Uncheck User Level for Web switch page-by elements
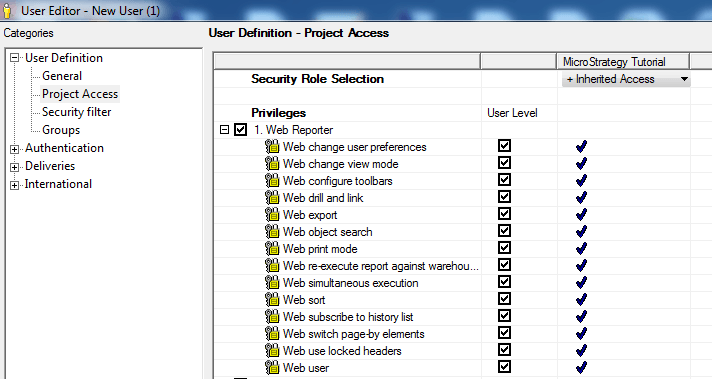 [504, 333]
